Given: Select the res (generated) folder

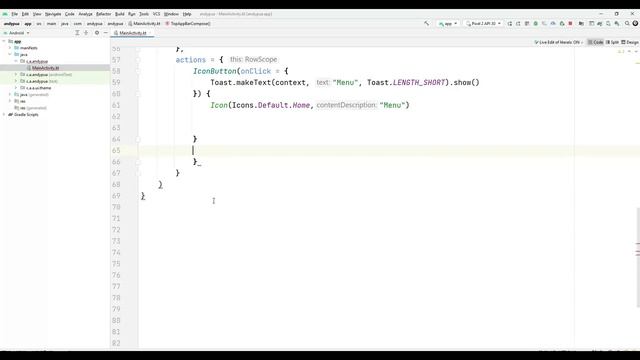Looking at the screenshot, I should (x=30, y=108).
